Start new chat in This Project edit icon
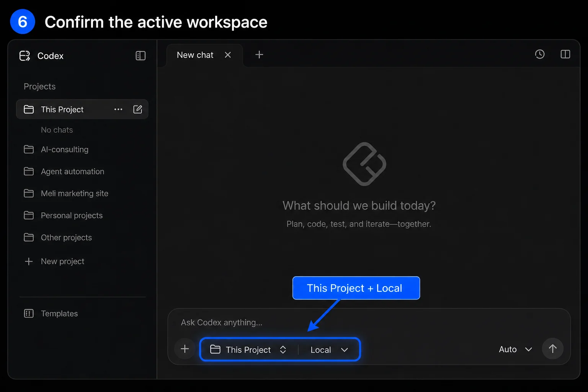The image size is (588, 392). coord(138,109)
